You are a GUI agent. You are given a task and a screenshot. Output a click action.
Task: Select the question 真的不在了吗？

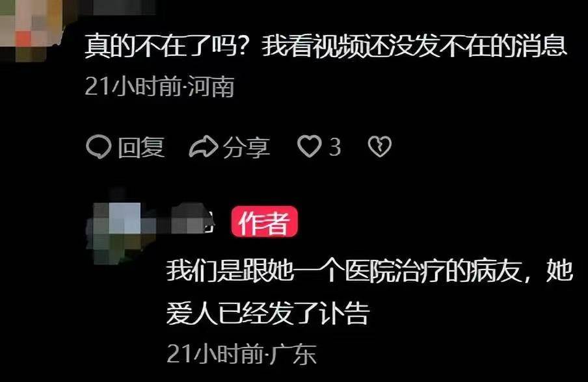point(166,46)
